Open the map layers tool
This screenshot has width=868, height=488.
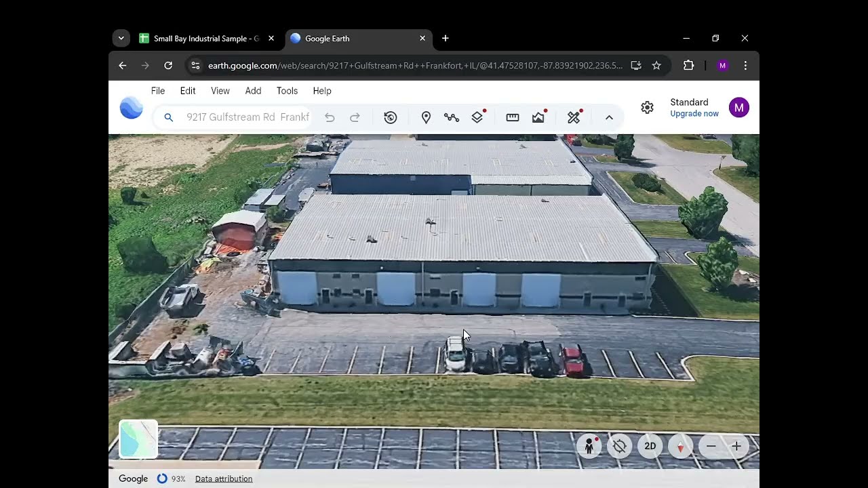click(x=478, y=117)
